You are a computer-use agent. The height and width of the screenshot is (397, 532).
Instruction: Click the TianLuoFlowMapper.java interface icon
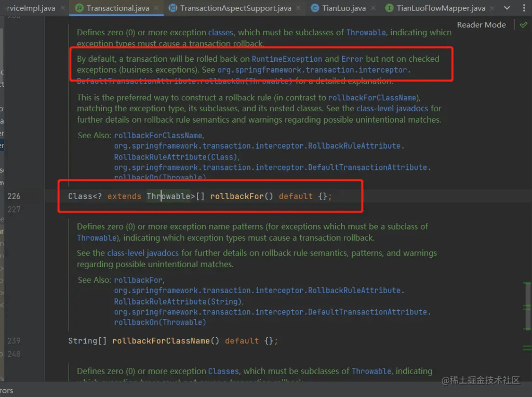click(389, 8)
